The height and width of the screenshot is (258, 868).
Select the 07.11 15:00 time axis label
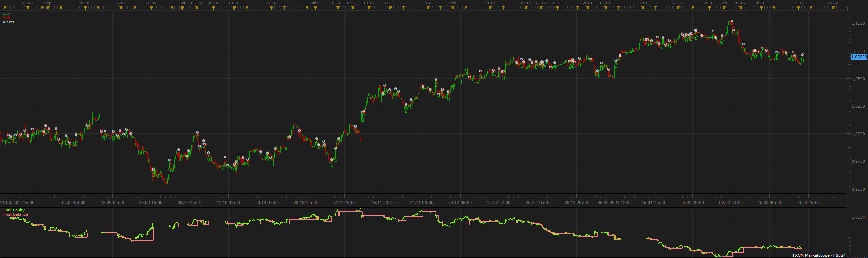(x=344, y=203)
